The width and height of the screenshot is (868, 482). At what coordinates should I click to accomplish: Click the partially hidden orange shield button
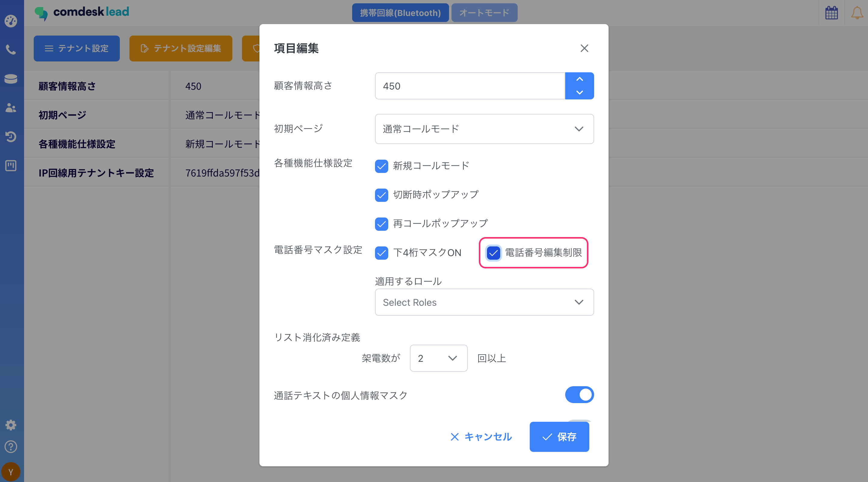coord(251,48)
